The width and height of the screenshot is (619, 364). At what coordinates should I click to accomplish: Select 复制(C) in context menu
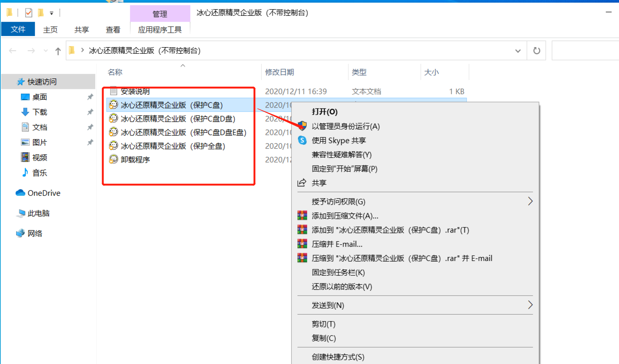point(324,338)
